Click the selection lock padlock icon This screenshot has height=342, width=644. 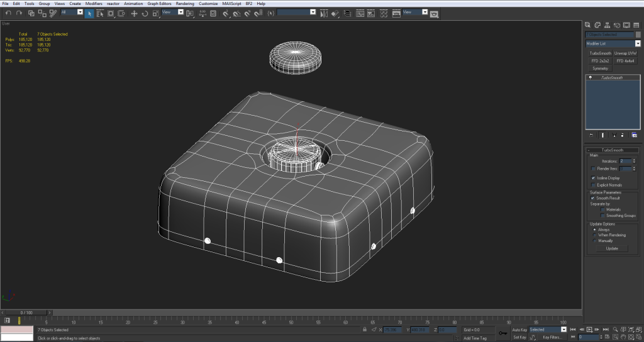(365, 329)
